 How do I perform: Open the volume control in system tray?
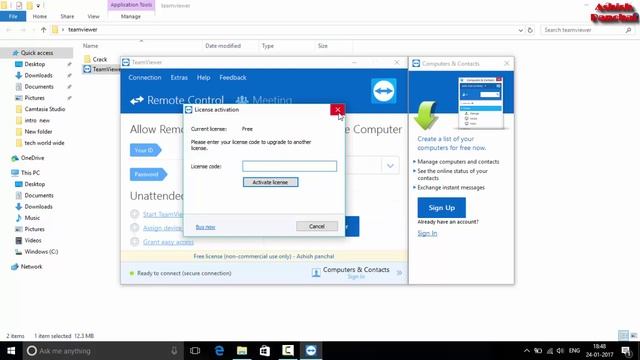(x=560, y=351)
